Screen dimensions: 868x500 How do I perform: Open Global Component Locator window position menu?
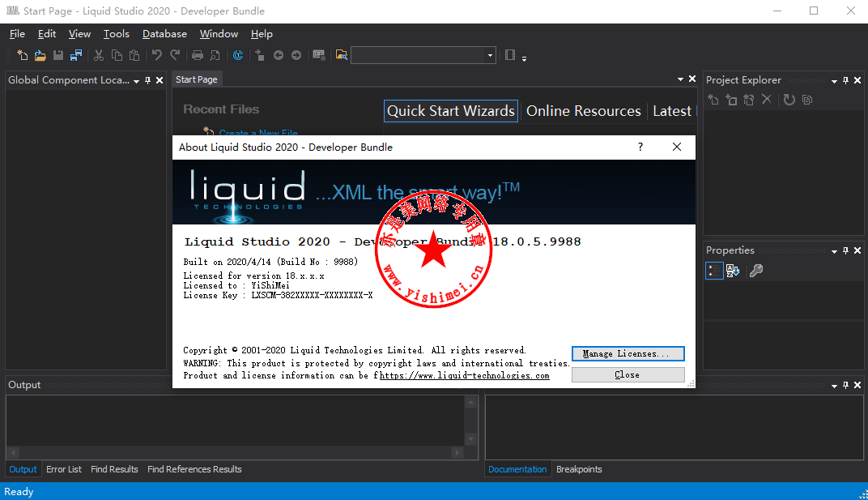(136, 81)
